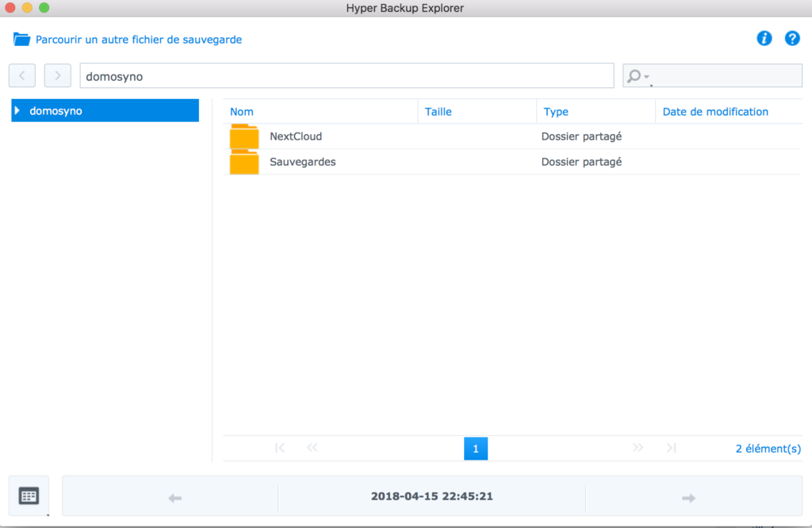Navigate back with the left chevron

point(22,76)
